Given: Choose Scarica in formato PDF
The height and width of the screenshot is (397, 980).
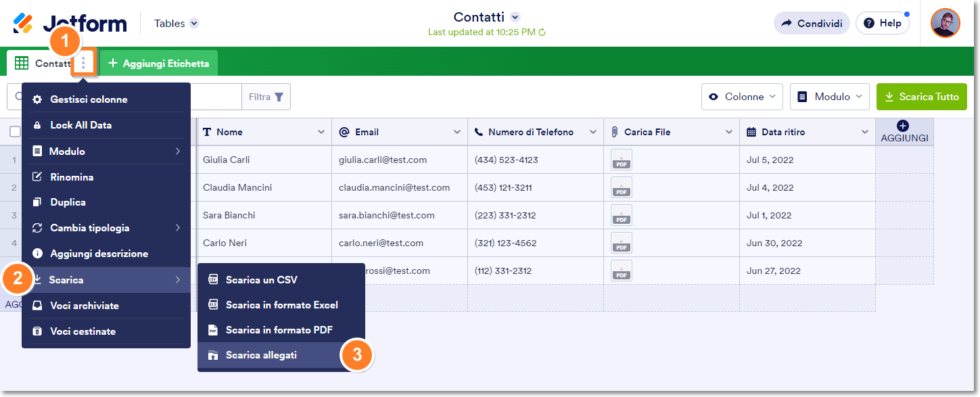Looking at the screenshot, I should [x=281, y=330].
